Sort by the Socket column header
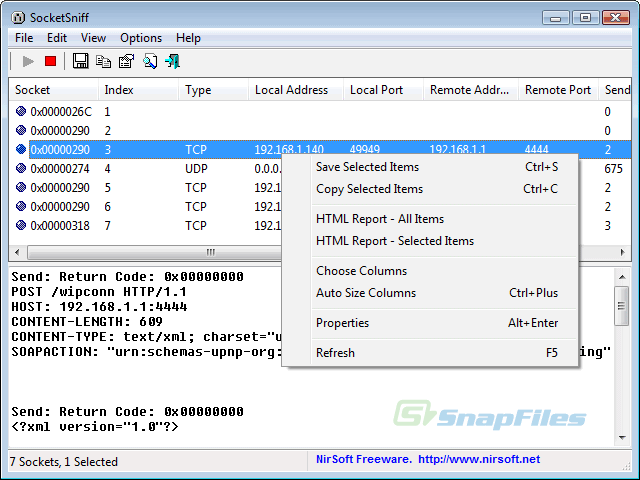The width and height of the screenshot is (640, 480). (53, 90)
